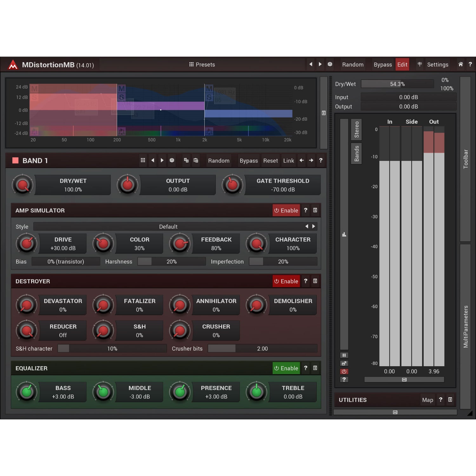Select previous amp style arrow
The height and width of the screenshot is (476, 476).
pos(307,227)
